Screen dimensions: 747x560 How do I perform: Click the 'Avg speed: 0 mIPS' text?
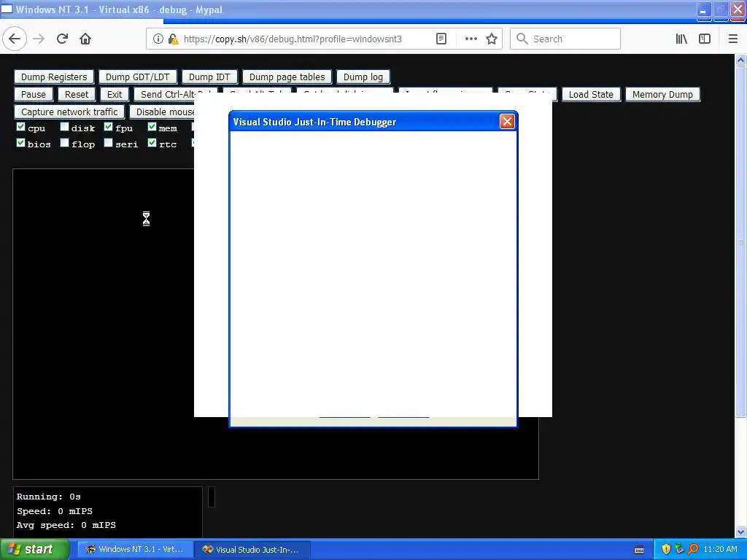tap(66, 525)
